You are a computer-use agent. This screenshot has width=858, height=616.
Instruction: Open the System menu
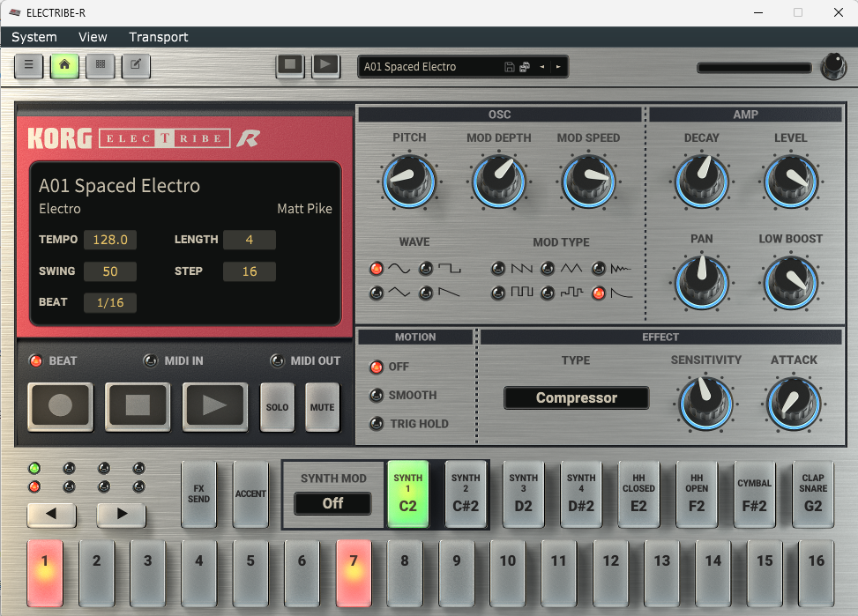pyautogui.click(x=34, y=37)
